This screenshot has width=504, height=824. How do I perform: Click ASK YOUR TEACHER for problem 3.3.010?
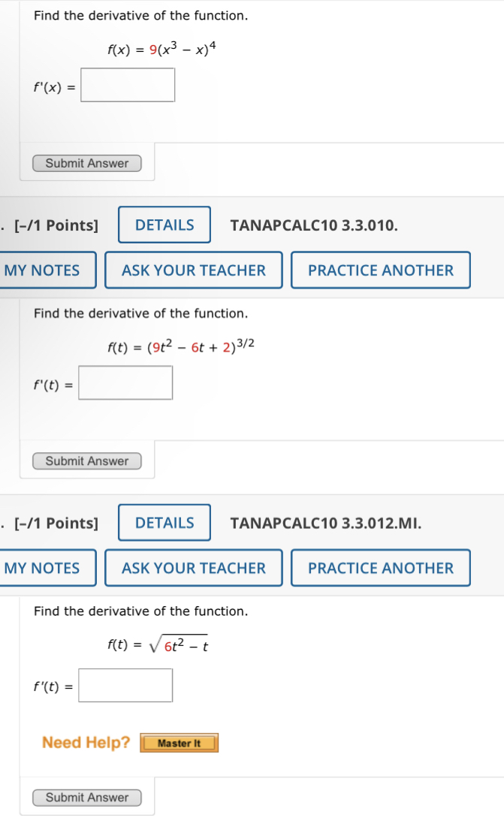[194, 270]
